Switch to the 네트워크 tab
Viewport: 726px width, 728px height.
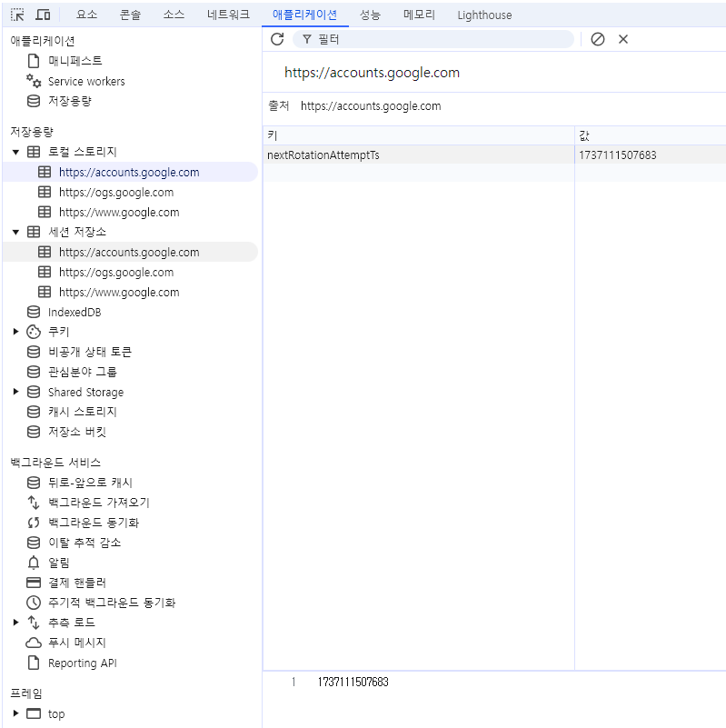[x=228, y=15]
